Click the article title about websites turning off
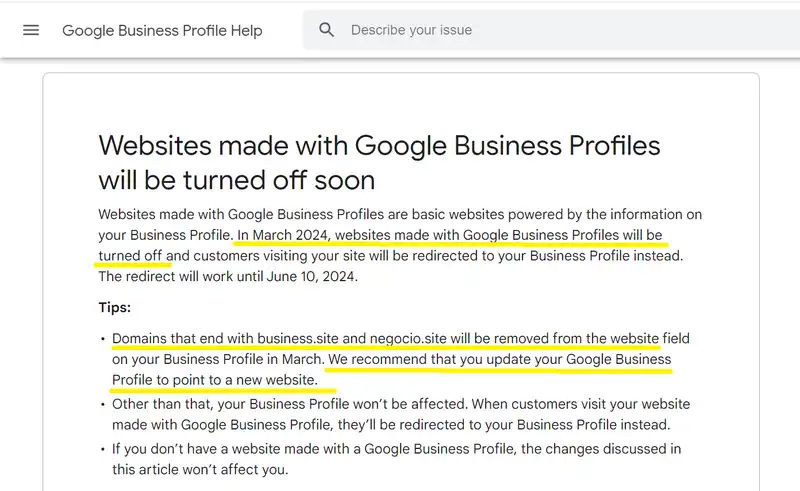This screenshot has height=491, width=800. [379, 162]
